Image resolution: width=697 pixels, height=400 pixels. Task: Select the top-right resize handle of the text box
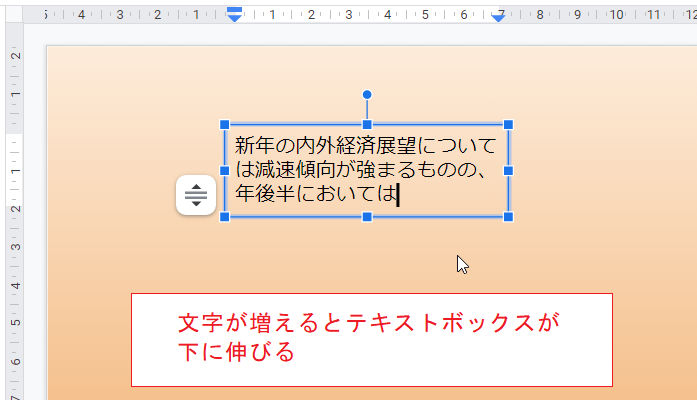pos(509,125)
